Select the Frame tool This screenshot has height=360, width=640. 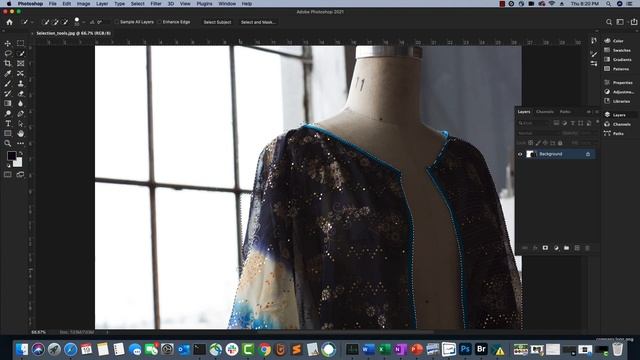pos(20,63)
